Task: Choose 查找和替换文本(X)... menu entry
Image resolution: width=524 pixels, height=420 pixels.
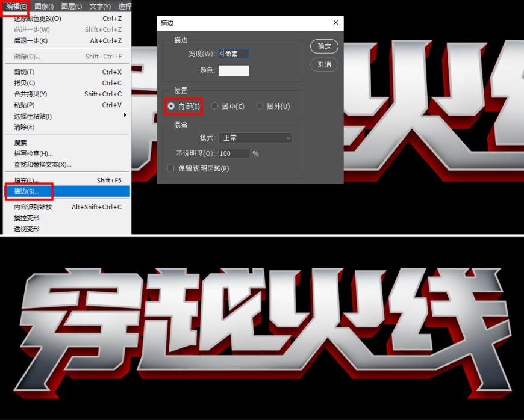Action: point(67,165)
